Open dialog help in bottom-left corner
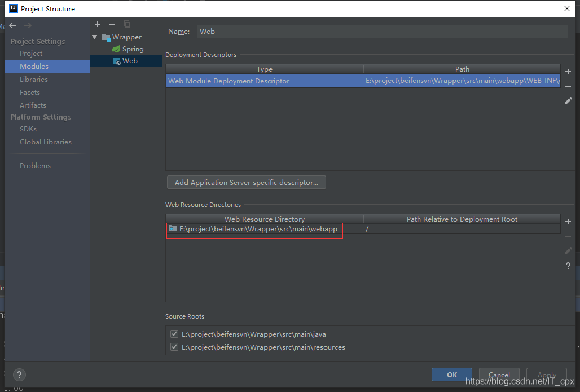 pyautogui.click(x=19, y=375)
